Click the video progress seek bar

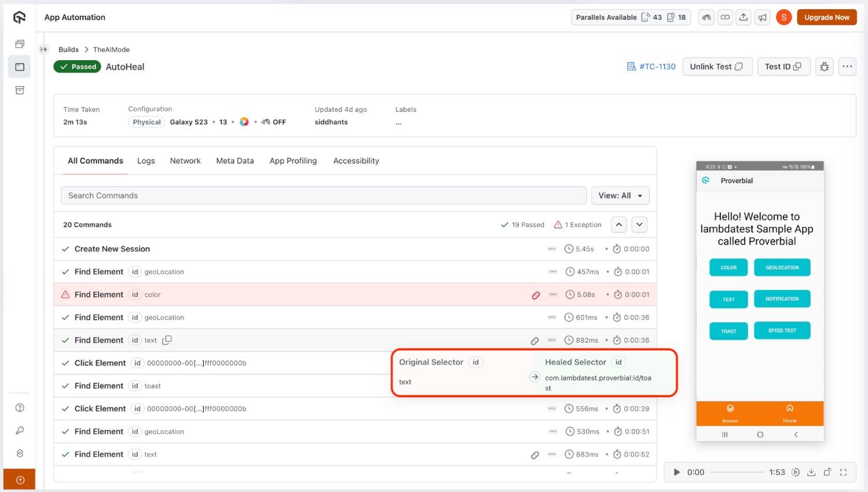coord(737,472)
